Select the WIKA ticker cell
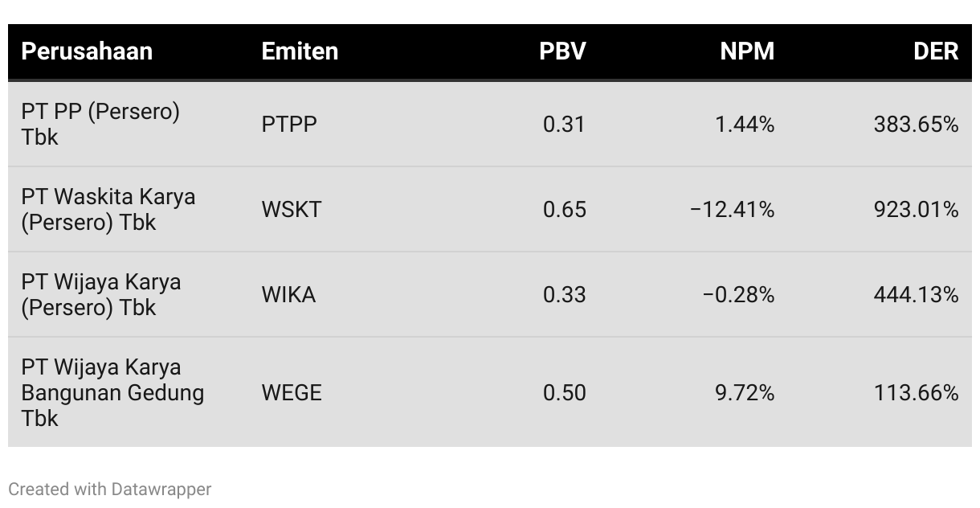The image size is (980, 508). 288,295
